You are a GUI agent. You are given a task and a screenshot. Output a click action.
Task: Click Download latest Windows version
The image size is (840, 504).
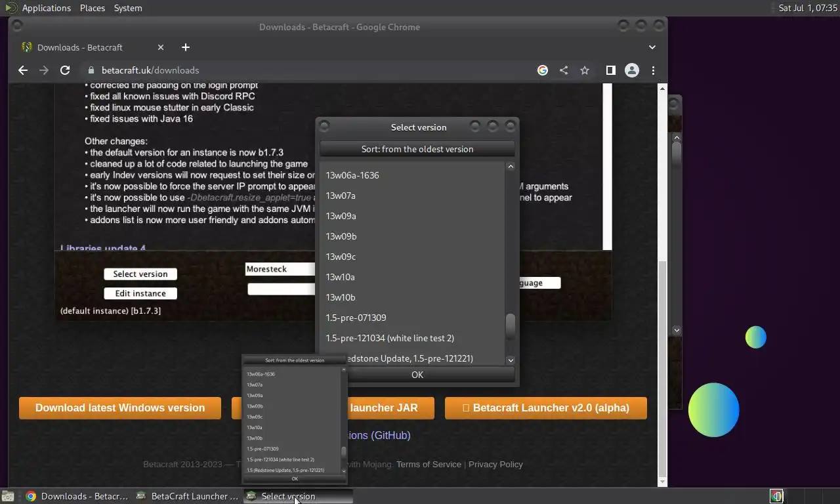coord(120,408)
